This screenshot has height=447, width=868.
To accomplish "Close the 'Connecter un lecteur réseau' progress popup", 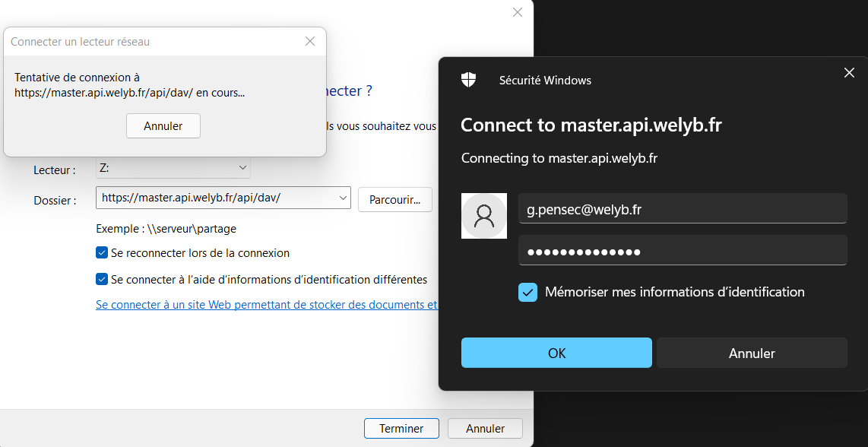I will coord(310,42).
